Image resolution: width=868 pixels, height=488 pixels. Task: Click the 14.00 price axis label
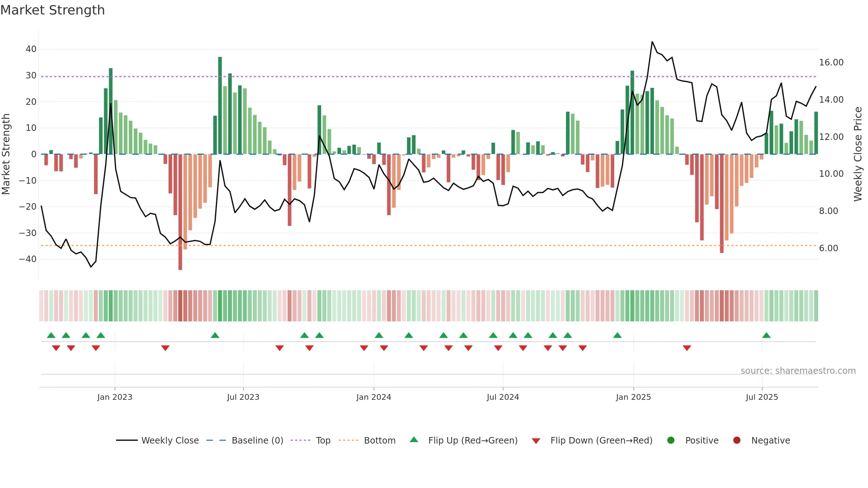pyautogui.click(x=831, y=100)
